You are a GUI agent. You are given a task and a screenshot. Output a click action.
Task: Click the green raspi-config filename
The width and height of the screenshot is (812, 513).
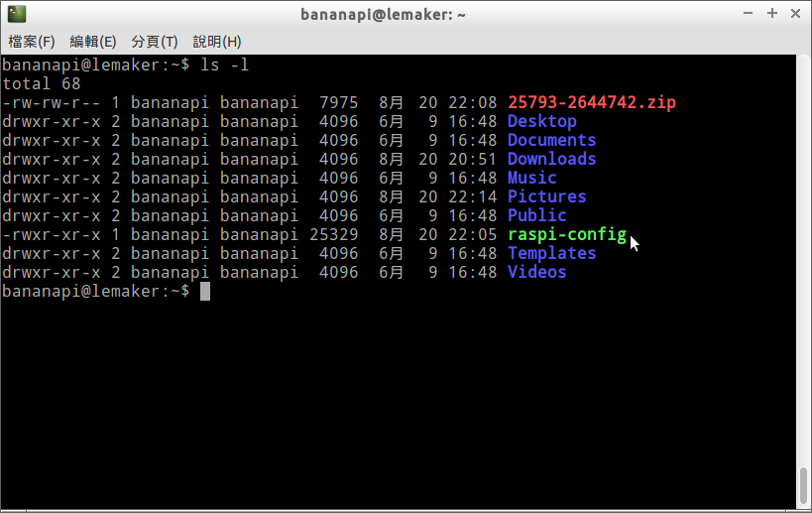tap(566, 234)
